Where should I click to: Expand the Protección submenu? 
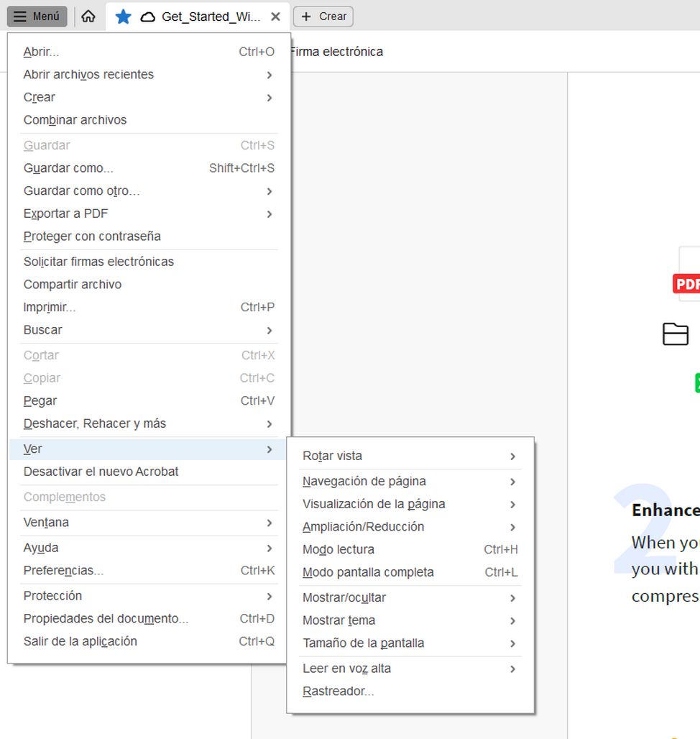coord(149,596)
